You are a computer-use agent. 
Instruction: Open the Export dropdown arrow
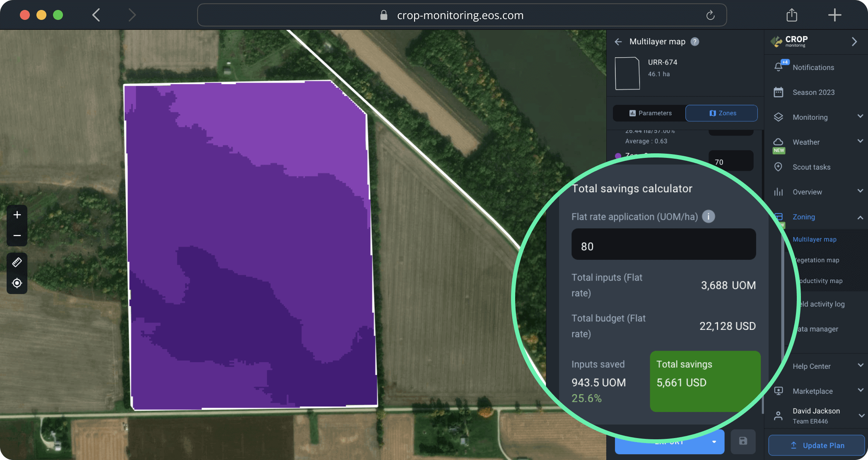tap(714, 442)
